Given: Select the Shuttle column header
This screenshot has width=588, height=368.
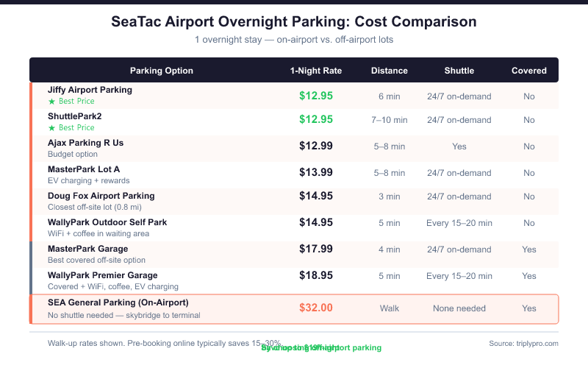Looking at the screenshot, I should pos(459,71).
